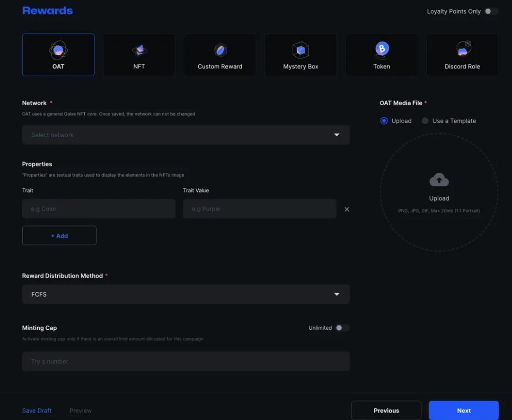The width and height of the screenshot is (512, 420).
Task: Click the cloud upload icon
Action: pos(439,180)
